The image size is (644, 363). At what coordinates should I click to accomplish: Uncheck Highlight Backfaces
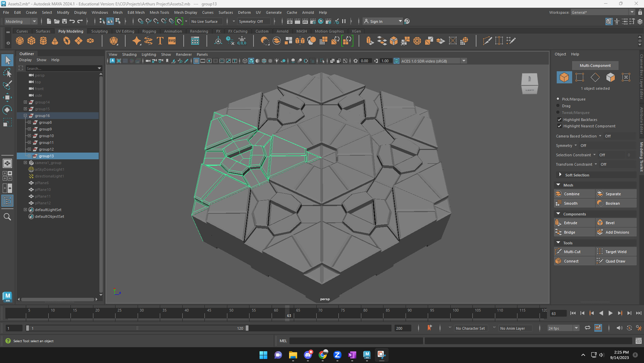pos(559,120)
